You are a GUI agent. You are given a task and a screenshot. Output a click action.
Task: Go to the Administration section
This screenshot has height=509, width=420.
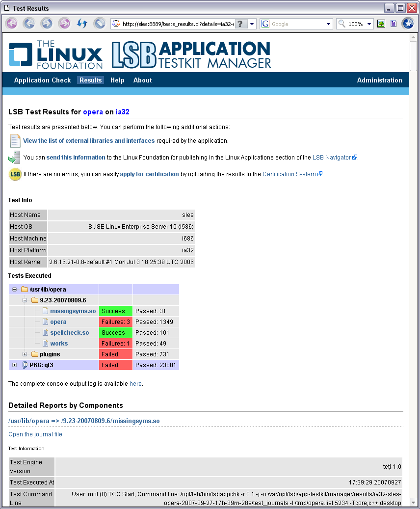tap(379, 80)
